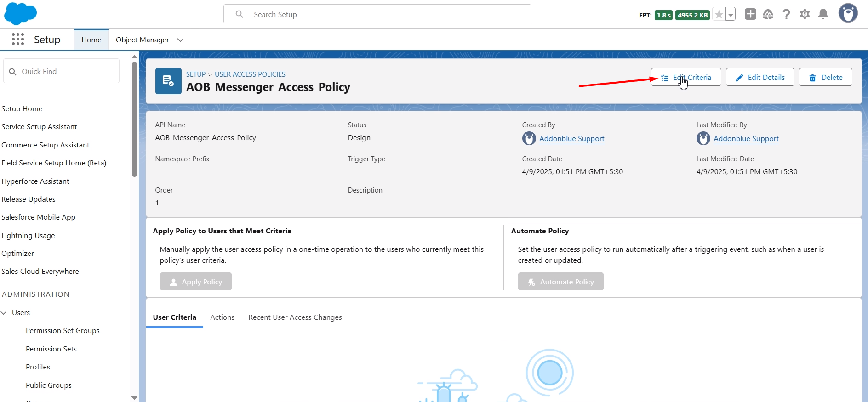This screenshot has width=868, height=402.
Task: Open the Object Manager tab
Action: 143,40
